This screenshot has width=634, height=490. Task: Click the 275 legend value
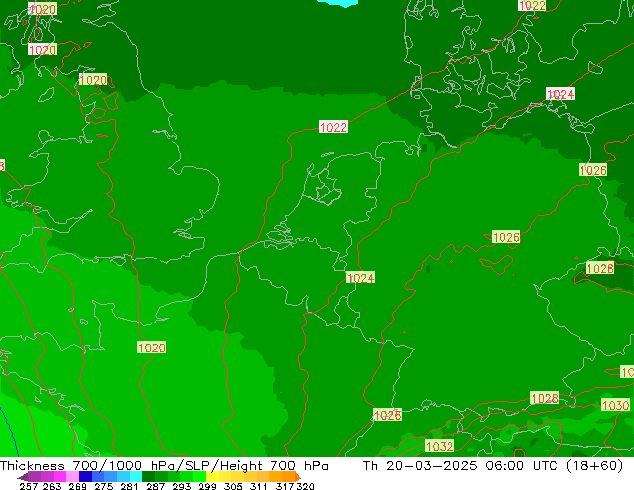coord(104,486)
